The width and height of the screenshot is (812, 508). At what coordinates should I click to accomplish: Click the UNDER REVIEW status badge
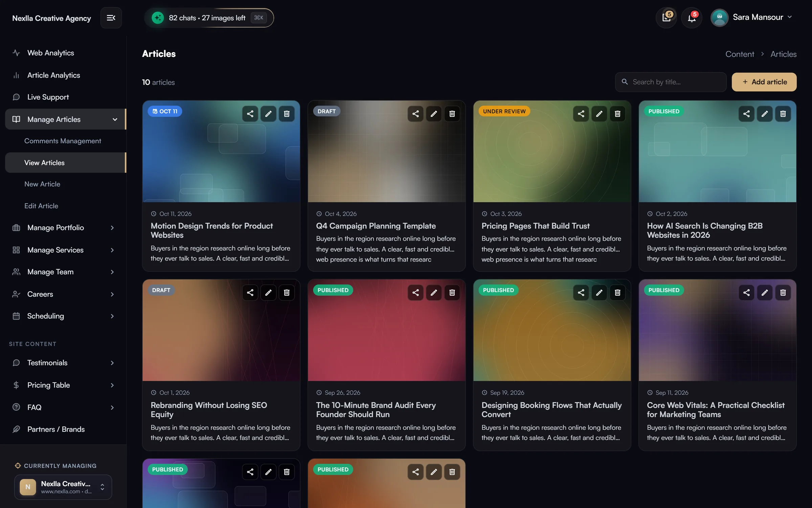pyautogui.click(x=504, y=111)
